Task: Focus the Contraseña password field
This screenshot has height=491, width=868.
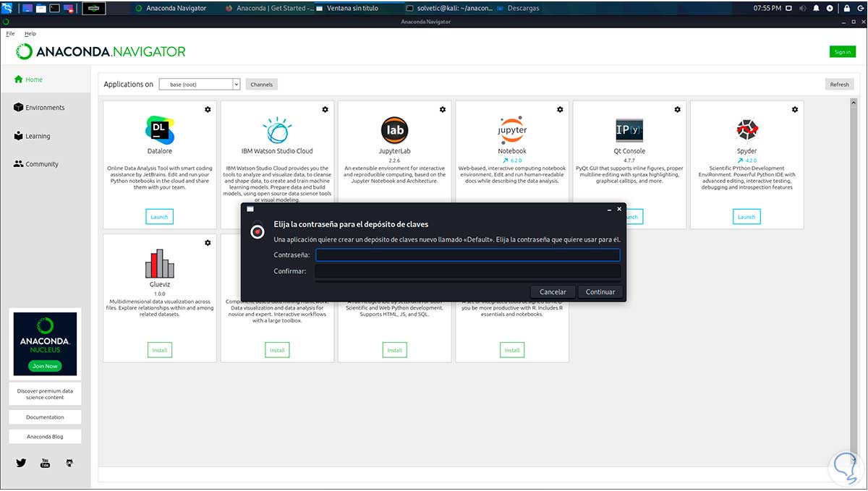Action: pos(468,255)
